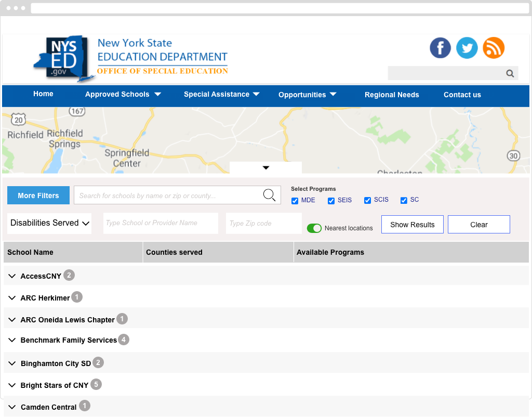The height and width of the screenshot is (417, 532).
Task: Expand the AccessCNY row
Action: tap(12, 276)
